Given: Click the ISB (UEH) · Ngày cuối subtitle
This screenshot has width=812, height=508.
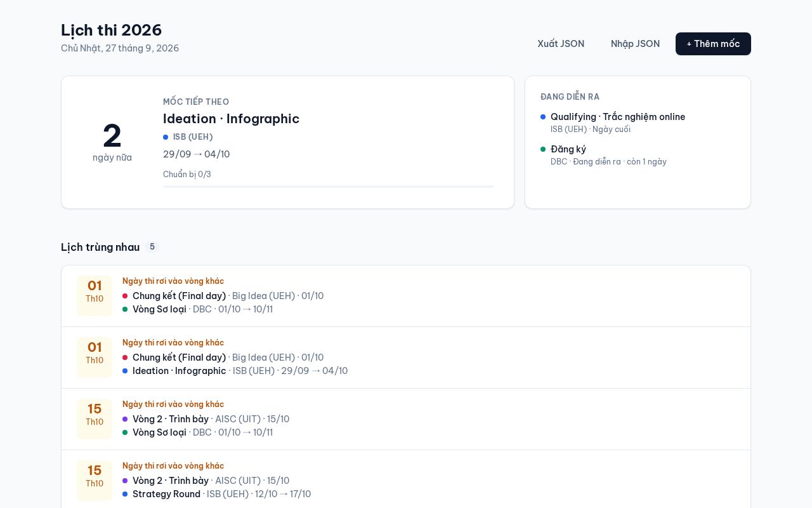Looking at the screenshot, I should pos(591,130).
